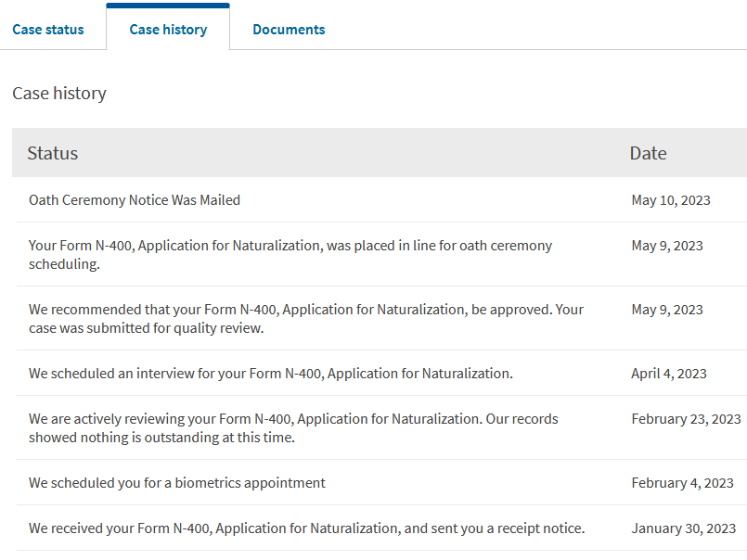Select the interview scheduled status row
The height and width of the screenshot is (560, 747).
tap(381, 374)
